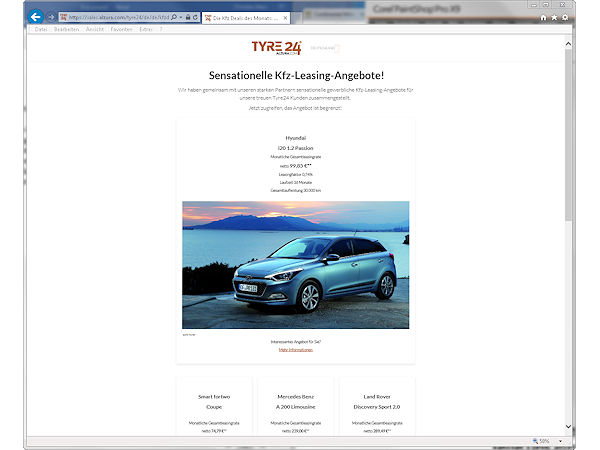Viewport: 600px width, 450px height.
Task: Click the security lock icon in address bar
Action: [188, 17]
